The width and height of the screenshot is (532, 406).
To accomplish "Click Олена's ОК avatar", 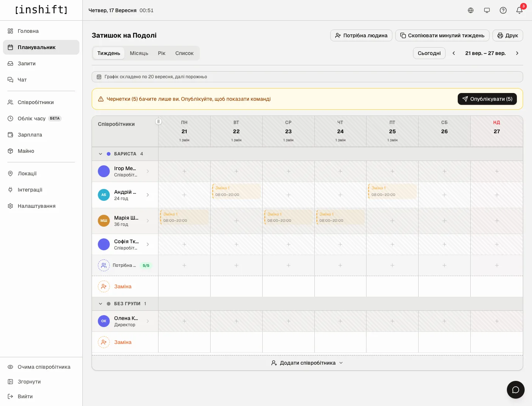I will pyautogui.click(x=104, y=321).
